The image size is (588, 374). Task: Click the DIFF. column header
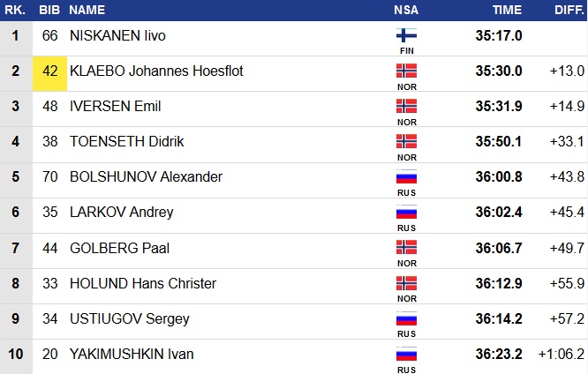tap(569, 10)
